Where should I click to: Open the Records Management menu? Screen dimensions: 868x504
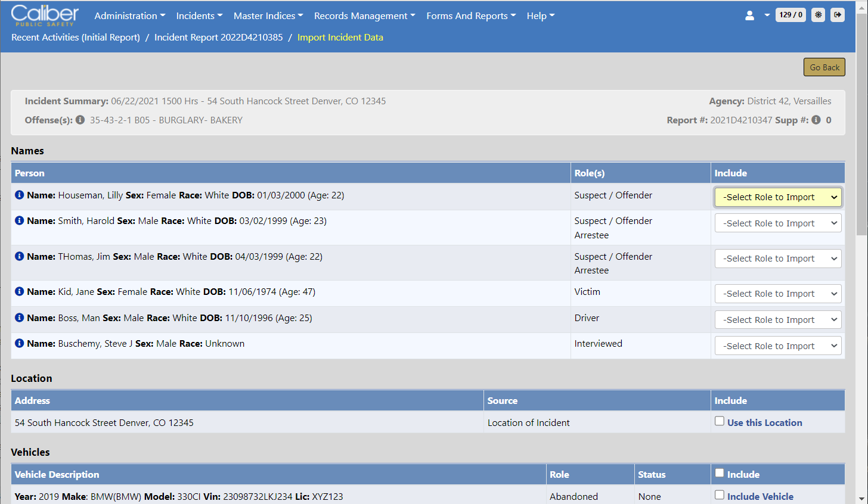364,16
